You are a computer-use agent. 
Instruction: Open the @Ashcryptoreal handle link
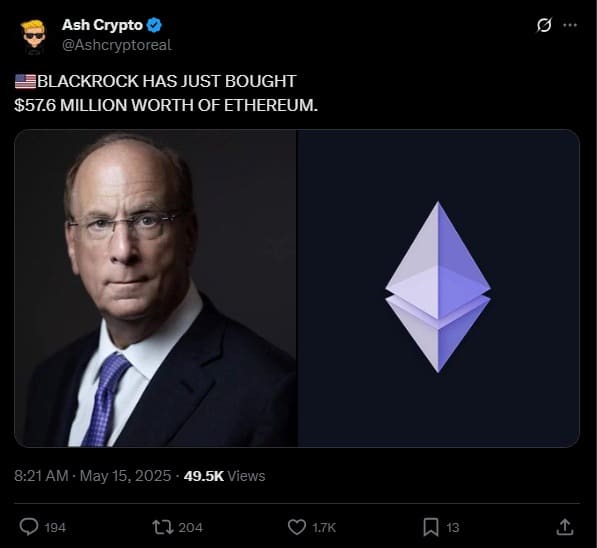[x=117, y=45]
